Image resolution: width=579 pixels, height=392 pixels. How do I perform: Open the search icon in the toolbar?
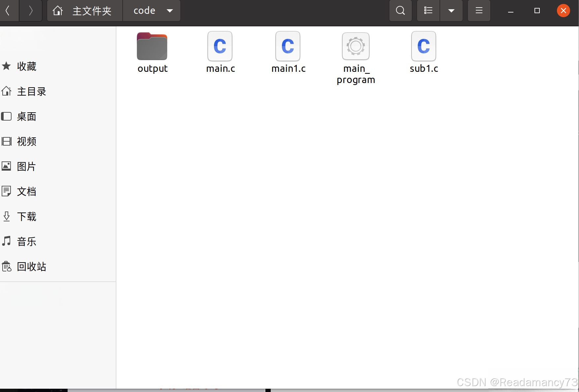point(400,11)
